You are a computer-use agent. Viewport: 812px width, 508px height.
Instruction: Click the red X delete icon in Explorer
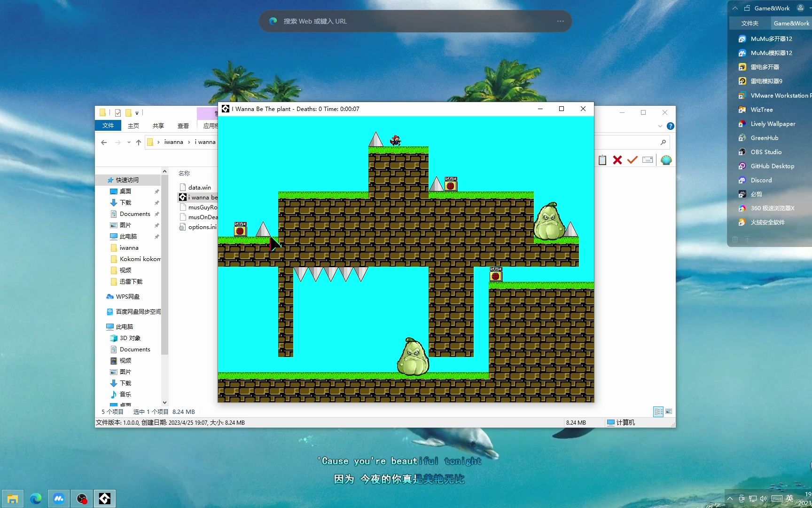coord(617,160)
